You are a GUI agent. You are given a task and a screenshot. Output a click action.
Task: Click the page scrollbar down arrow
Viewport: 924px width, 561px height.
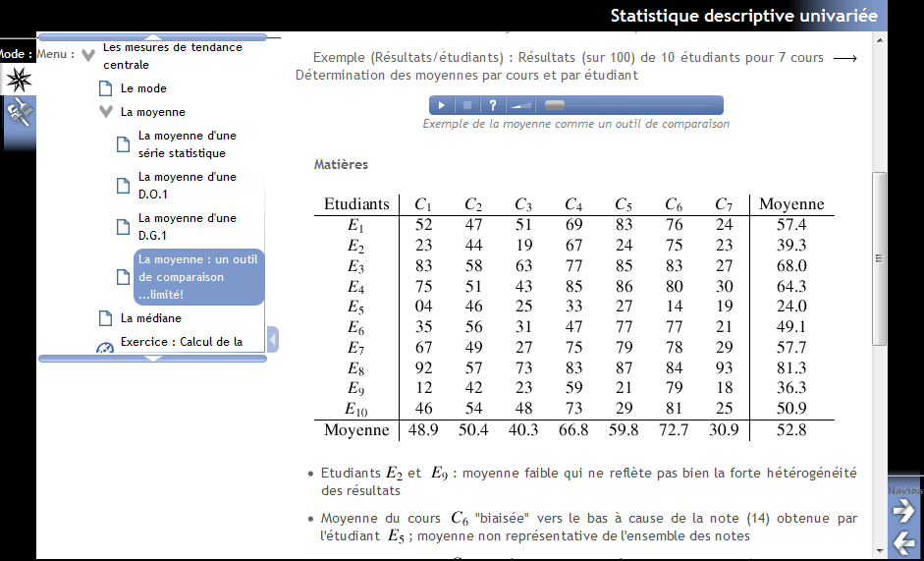pos(879,551)
